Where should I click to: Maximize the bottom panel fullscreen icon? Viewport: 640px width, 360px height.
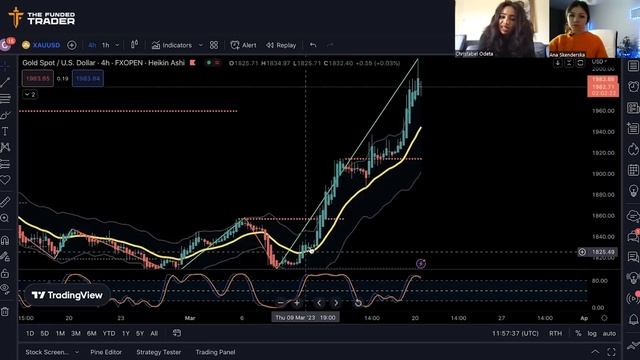(x=611, y=352)
